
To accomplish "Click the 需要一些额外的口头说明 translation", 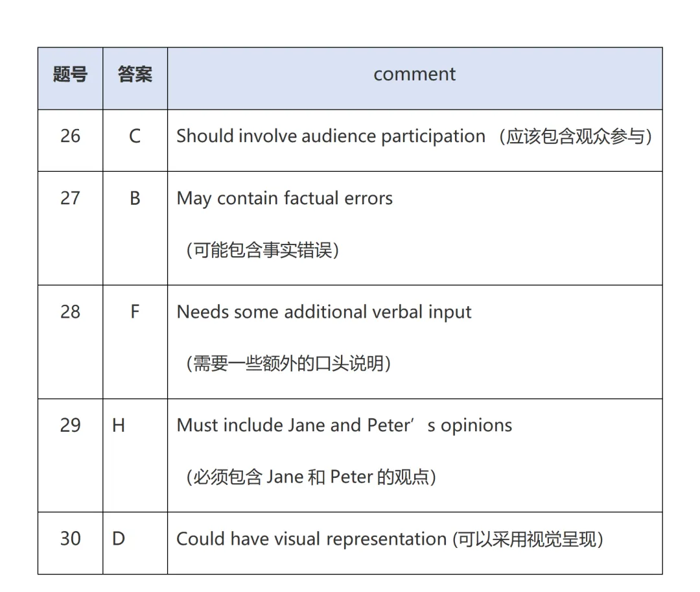I will click(x=288, y=363).
